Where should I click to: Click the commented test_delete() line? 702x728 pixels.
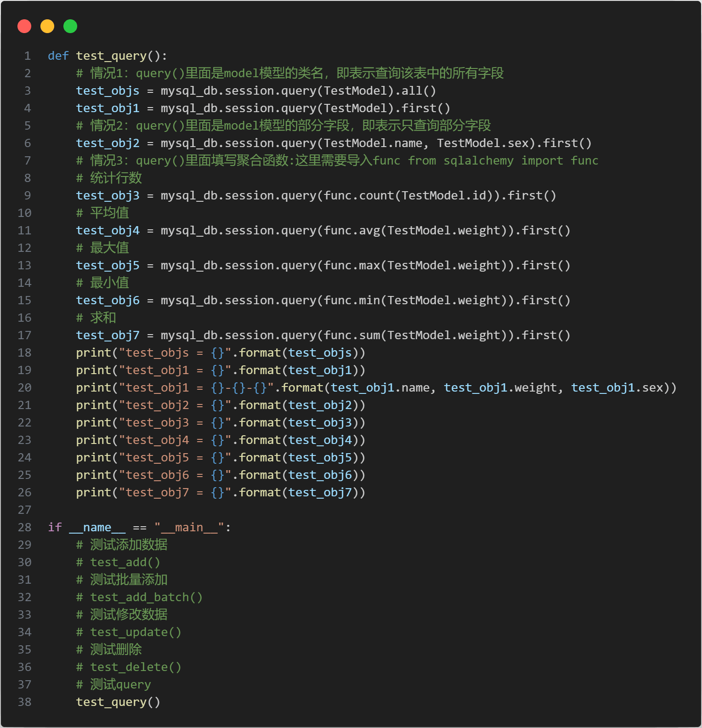click(129, 667)
